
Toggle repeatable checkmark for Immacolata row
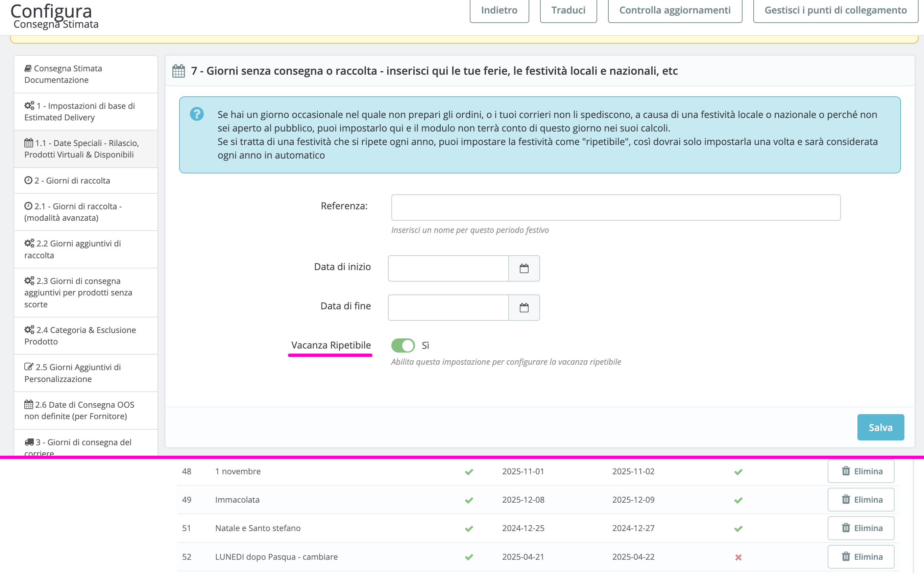(738, 500)
